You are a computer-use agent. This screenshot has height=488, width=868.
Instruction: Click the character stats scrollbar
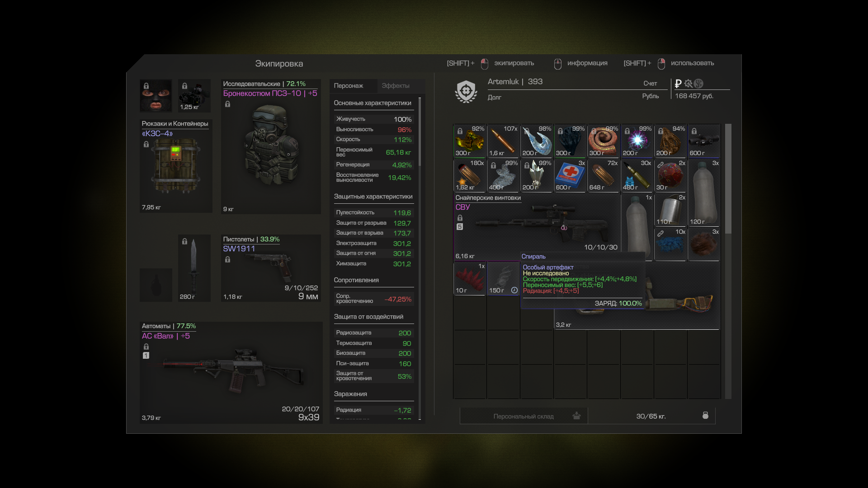(420, 132)
